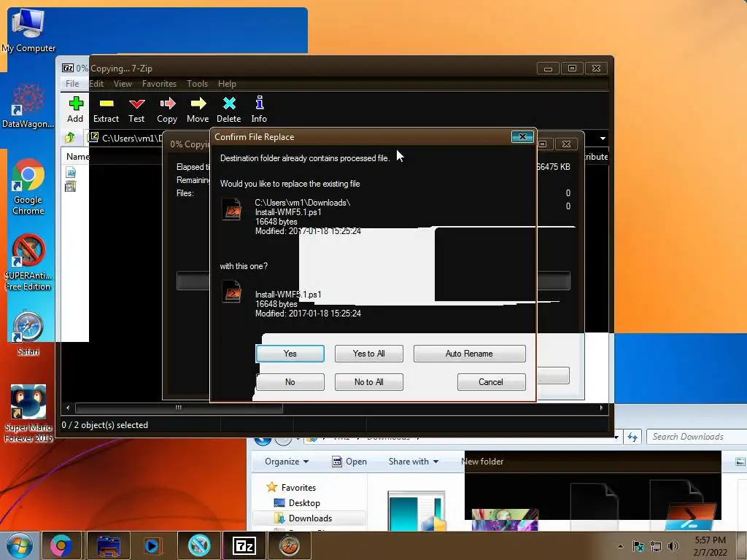
Task: Open the Tools menu in 7-Zip
Action: tap(197, 84)
